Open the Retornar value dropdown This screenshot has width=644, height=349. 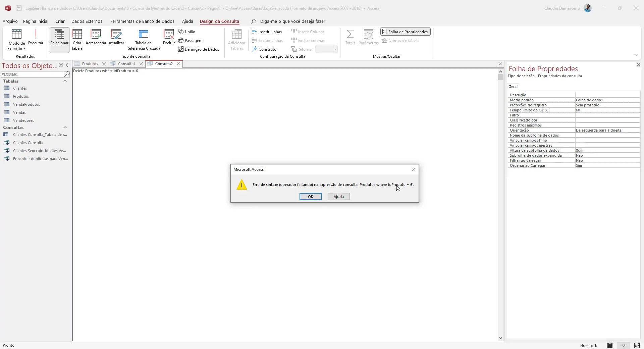pyautogui.click(x=335, y=49)
